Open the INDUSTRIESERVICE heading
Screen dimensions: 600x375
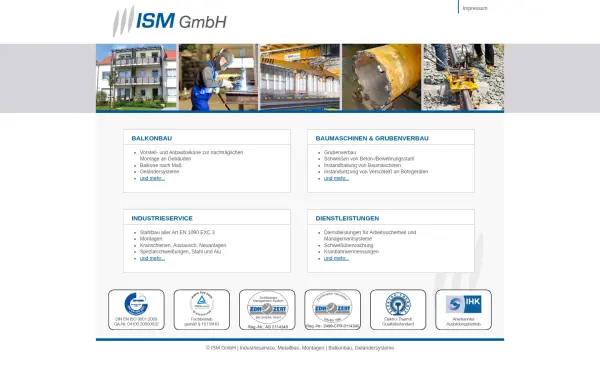point(162,218)
